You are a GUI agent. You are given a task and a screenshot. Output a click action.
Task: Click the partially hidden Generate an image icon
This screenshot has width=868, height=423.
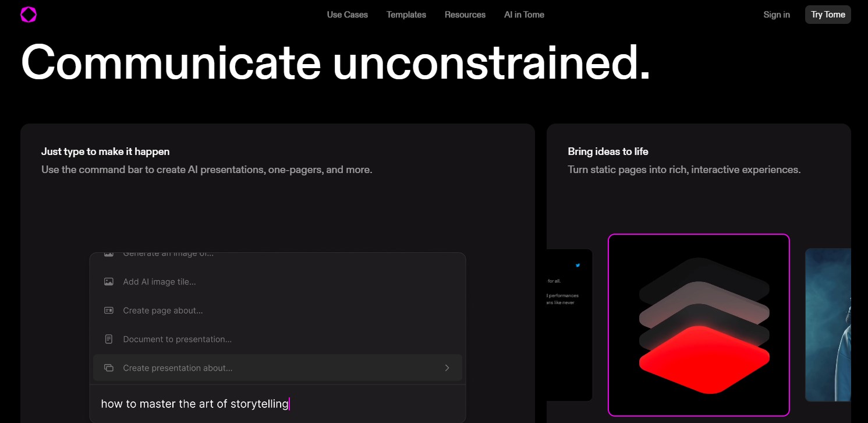[x=109, y=255]
